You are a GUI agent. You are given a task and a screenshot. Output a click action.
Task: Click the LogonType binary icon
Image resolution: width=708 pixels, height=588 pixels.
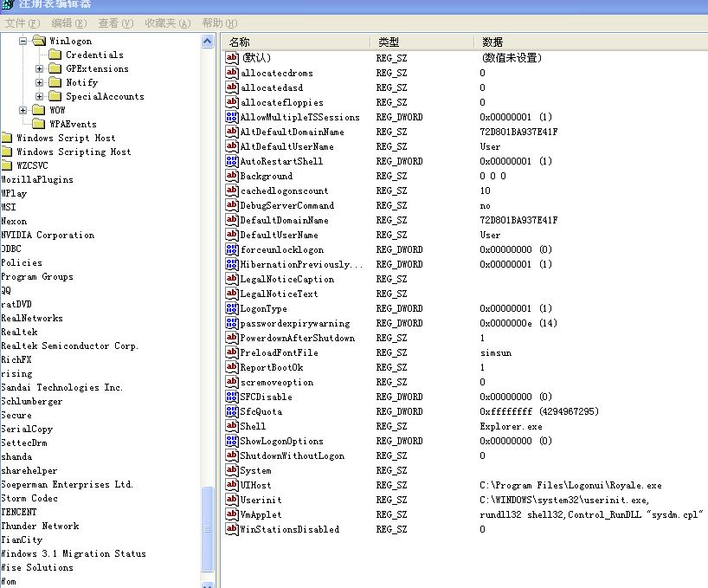click(x=232, y=308)
